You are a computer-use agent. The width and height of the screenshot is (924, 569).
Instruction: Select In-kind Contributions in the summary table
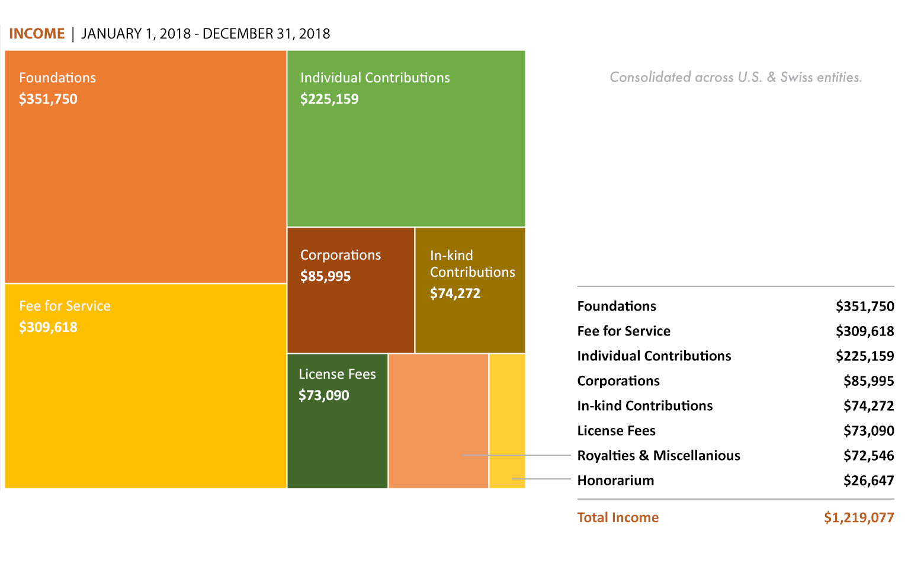point(644,406)
